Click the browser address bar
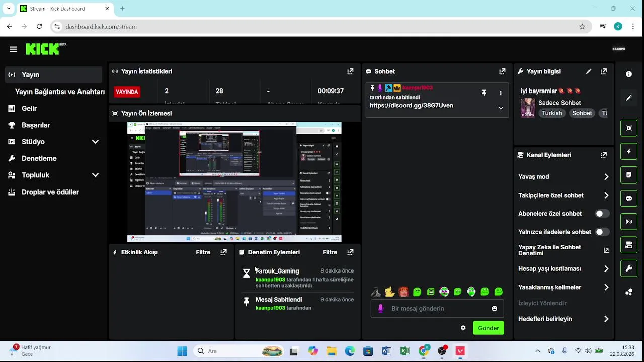644x362 pixels. pos(320,27)
